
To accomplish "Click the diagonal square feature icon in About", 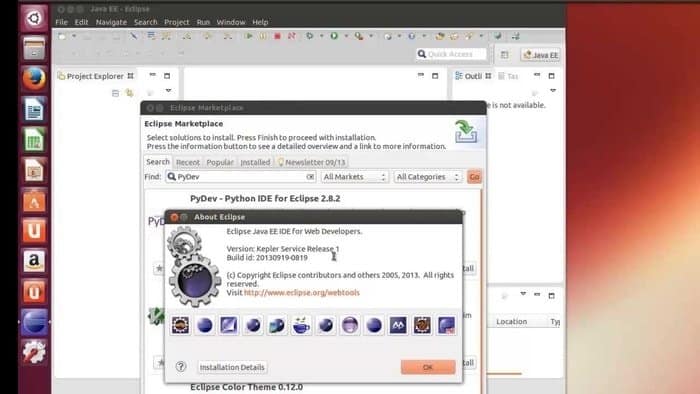I will click(x=229, y=325).
